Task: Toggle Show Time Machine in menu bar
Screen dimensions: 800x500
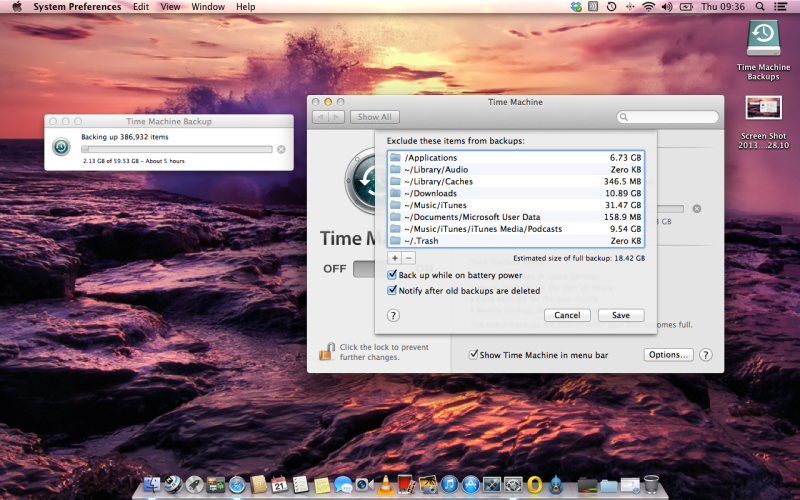Action: [x=473, y=355]
